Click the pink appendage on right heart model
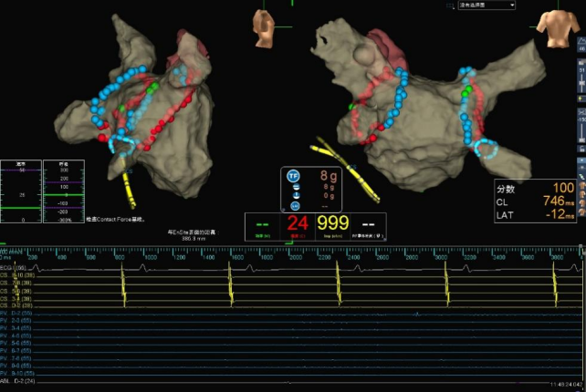This screenshot has height=392, width=586. (388, 49)
